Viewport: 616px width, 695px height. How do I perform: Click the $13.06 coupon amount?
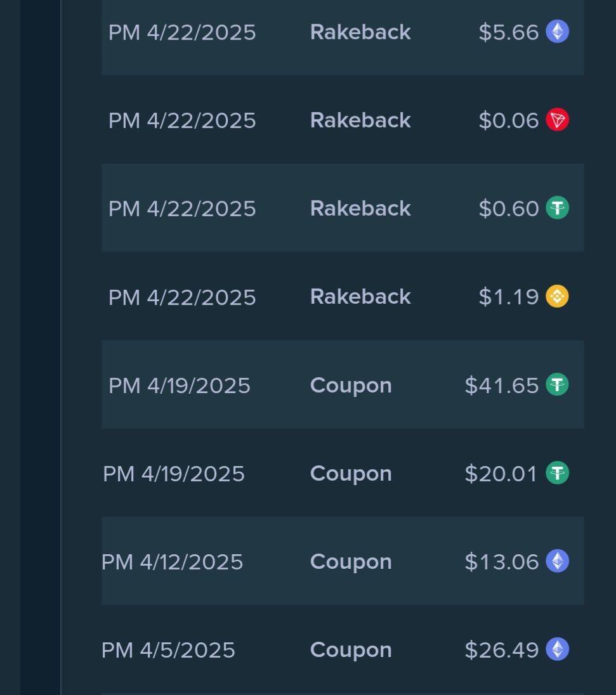click(x=501, y=562)
